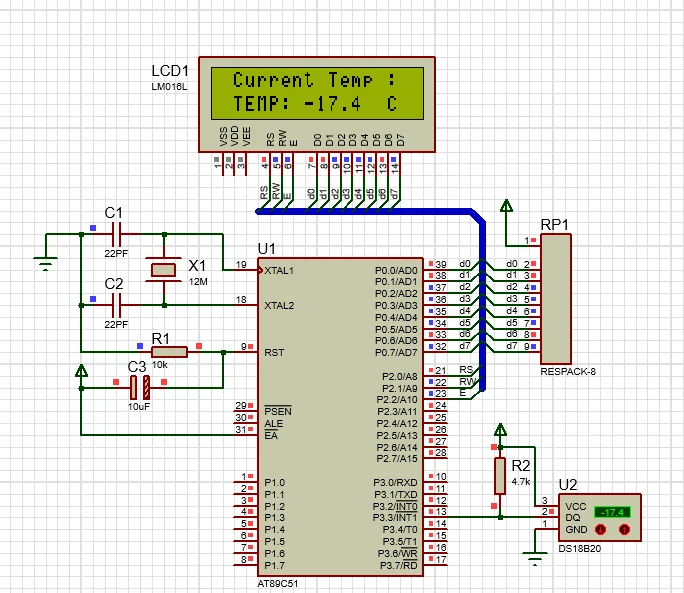Click the 'C3' reference label
Viewport: 684px width, 593px height.
137,367
